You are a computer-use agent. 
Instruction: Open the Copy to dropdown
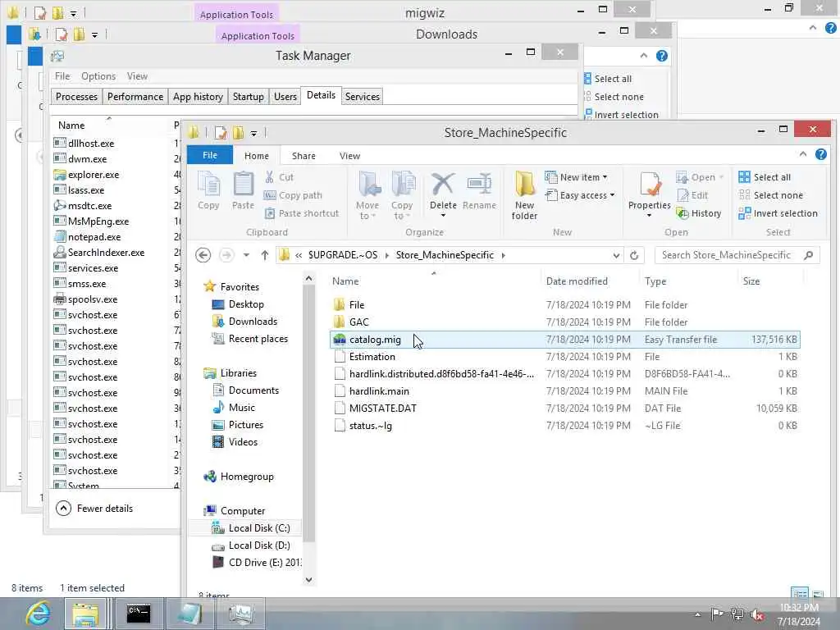click(402, 195)
